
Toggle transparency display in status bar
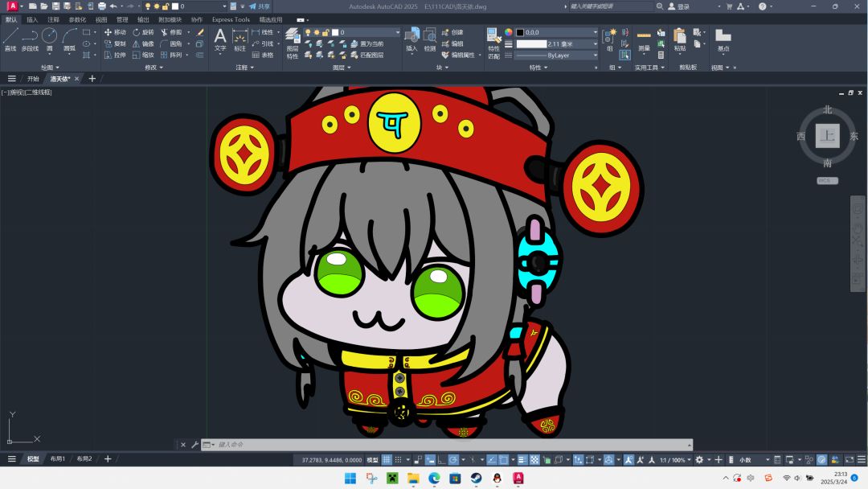pos(534,460)
